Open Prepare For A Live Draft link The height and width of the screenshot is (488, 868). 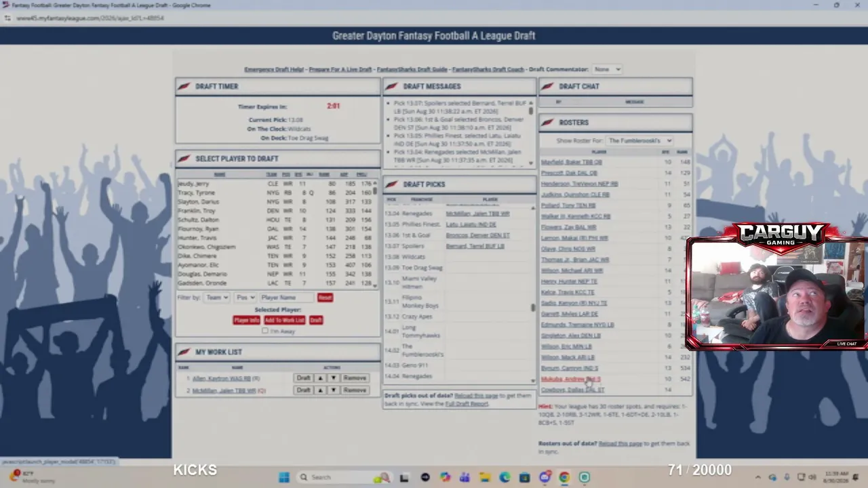340,69
